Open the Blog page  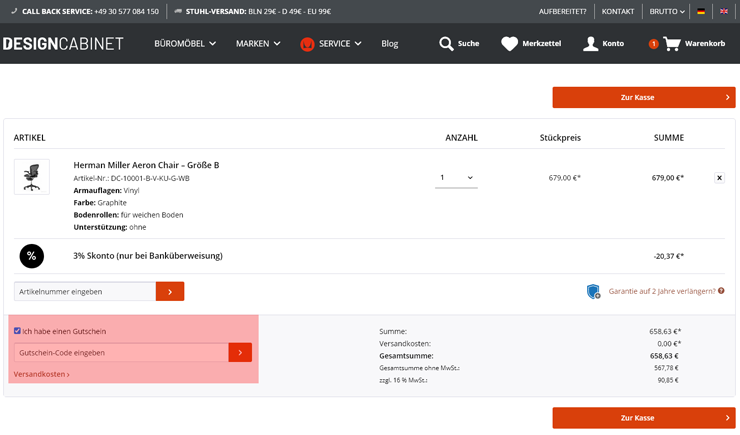[x=390, y=43]
